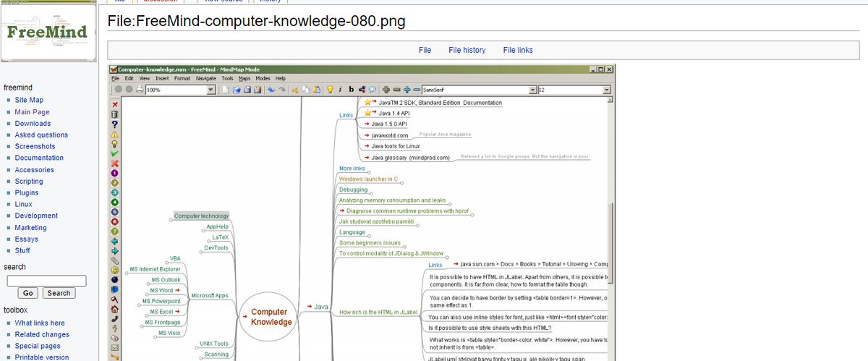Click the red X remove-last-icon button
Viewport: 868px width, 361px height.
114,104
